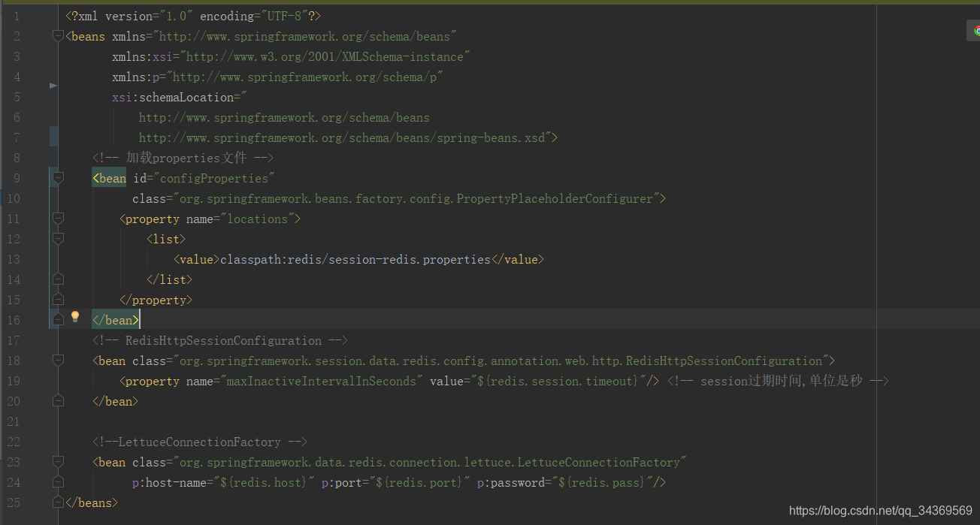Click fold end marker beside closing property tag
This screenshot has height=525, width=980.
(x=58, y=300)
